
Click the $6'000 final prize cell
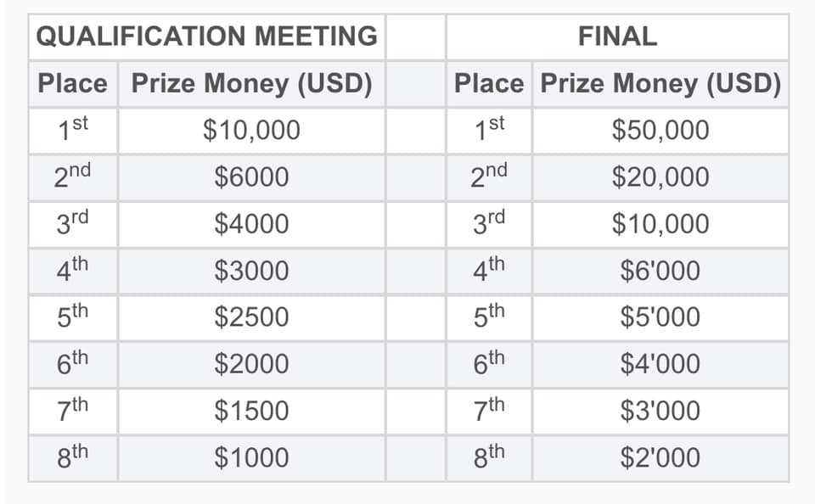(x=660, y=271)
